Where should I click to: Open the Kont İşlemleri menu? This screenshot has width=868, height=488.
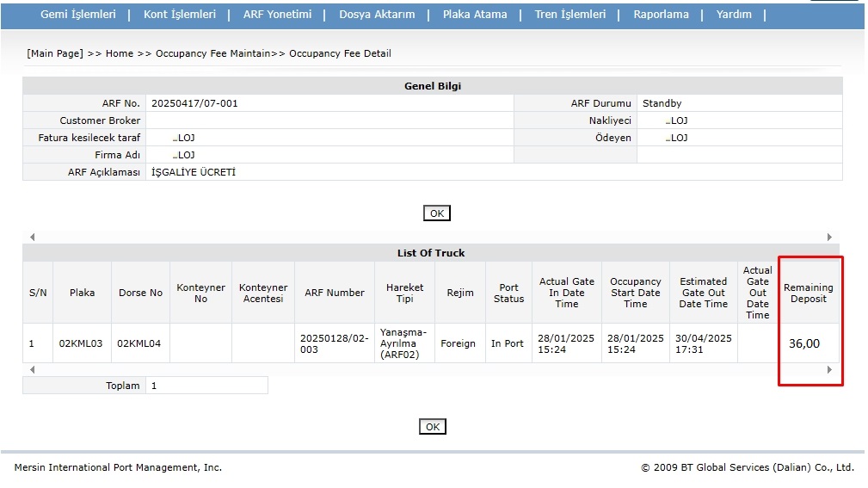pos(180,15)
